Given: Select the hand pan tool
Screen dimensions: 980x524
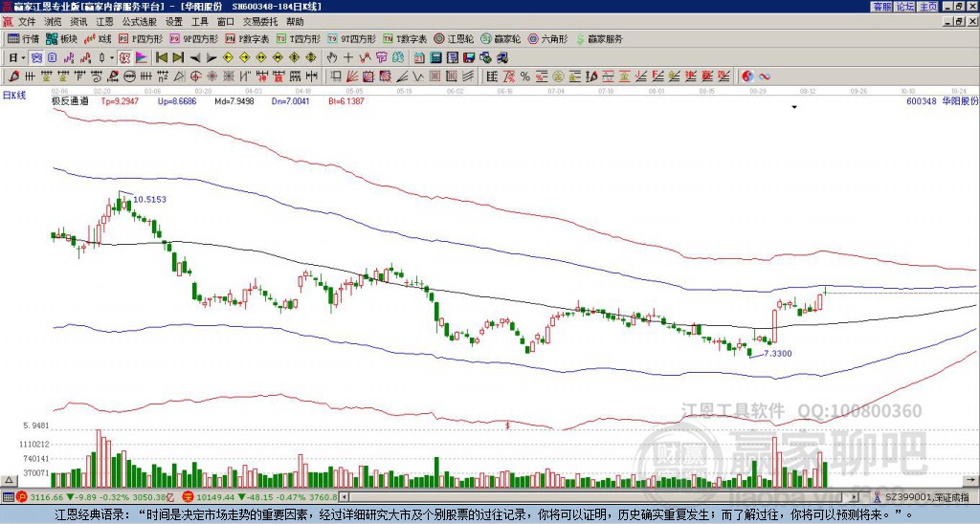Looking at the screenshot, I should tap(332, 58).
